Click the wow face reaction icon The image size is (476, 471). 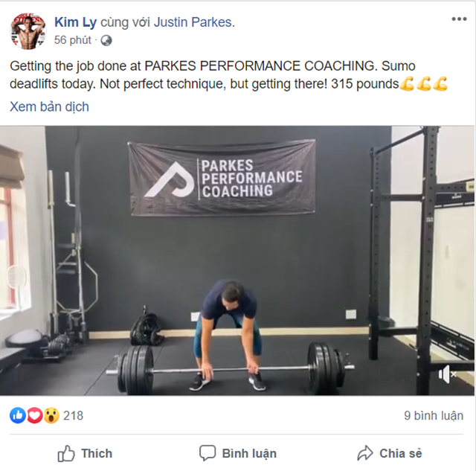(x=51, y=415)
